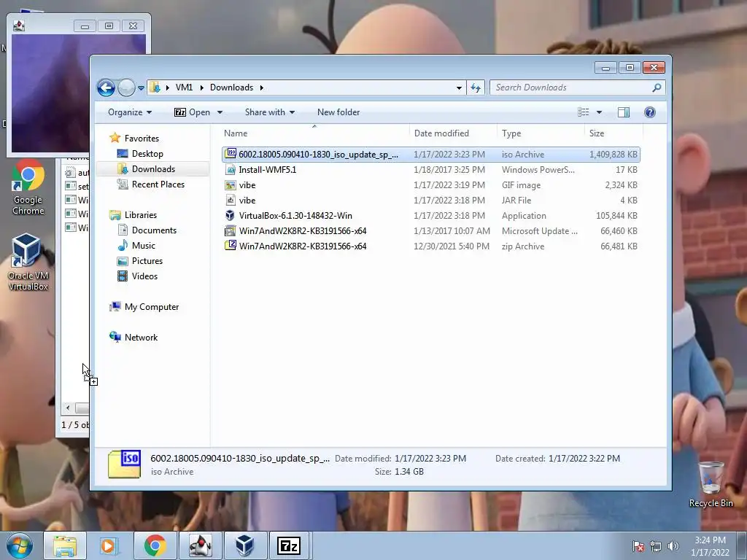Sort files by Type column

pyautogui.click(x=541, y=133)
